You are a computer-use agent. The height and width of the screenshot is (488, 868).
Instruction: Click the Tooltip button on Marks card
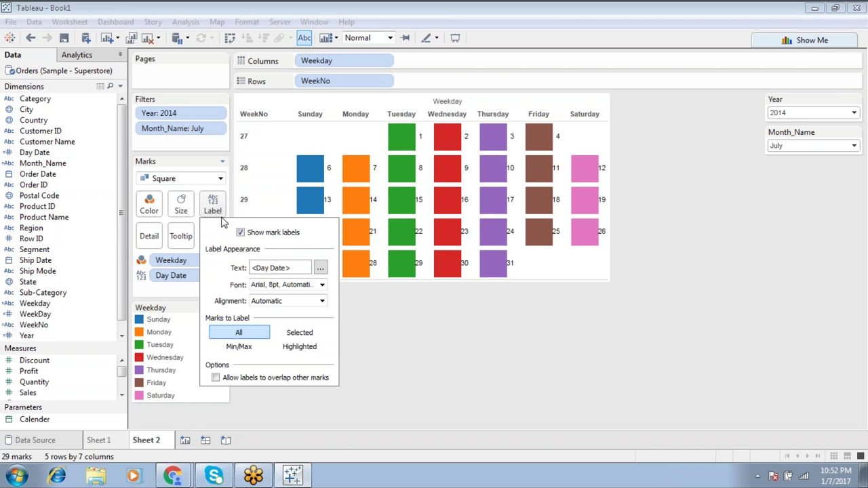pos(181,236)
